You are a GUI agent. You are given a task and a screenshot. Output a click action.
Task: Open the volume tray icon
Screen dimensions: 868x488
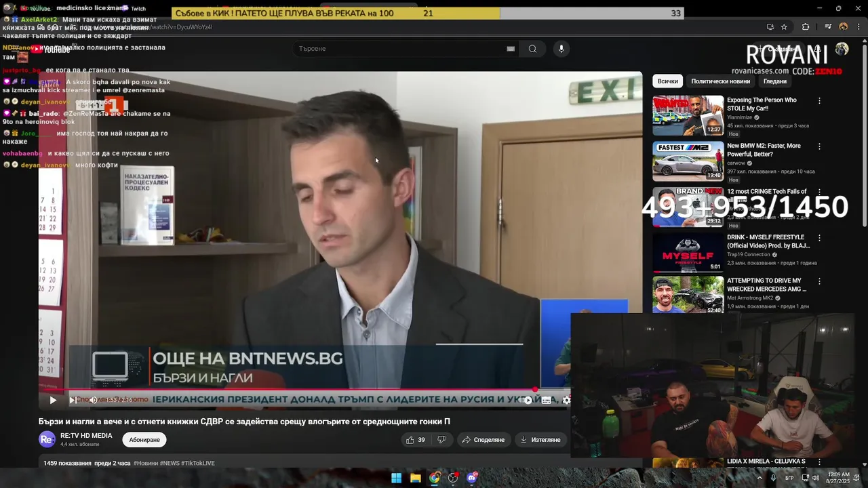(x=816, y=478)
